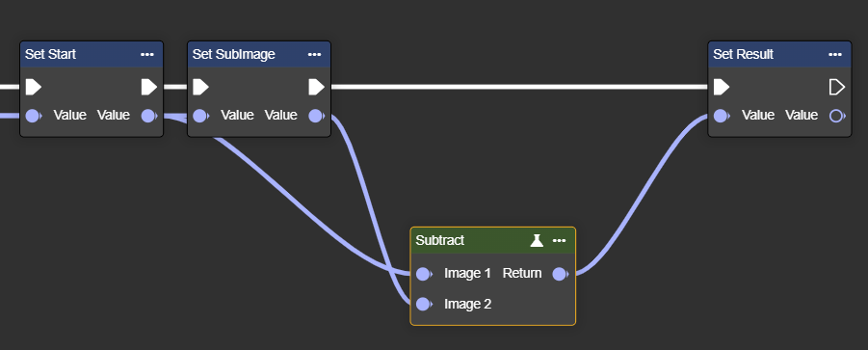Select Set SubImage Value input data pin
Screen dimensions: 868x350
[200, 116]
